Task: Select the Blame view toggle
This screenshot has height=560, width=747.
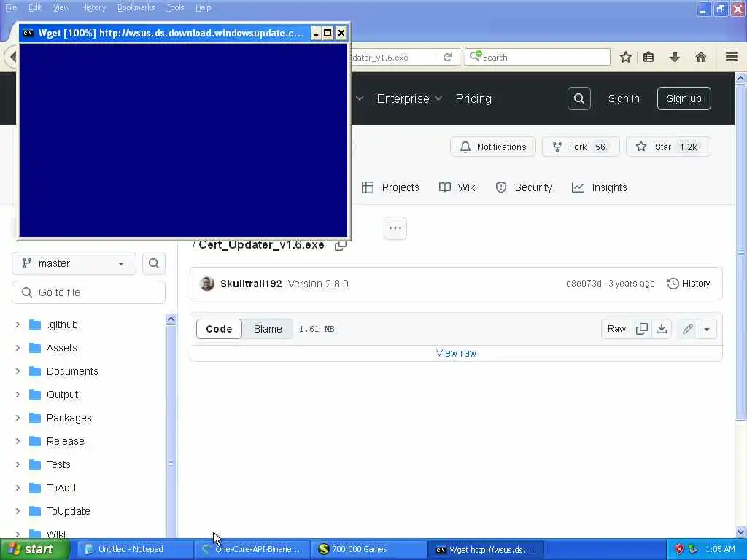Action: 268,329
